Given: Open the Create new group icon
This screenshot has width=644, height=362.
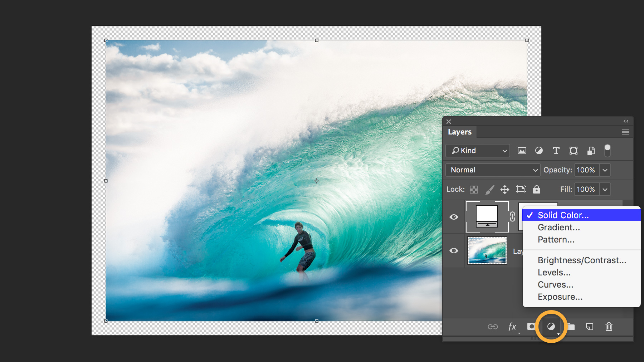Looking at the screenshot, I should pos(570,327).
